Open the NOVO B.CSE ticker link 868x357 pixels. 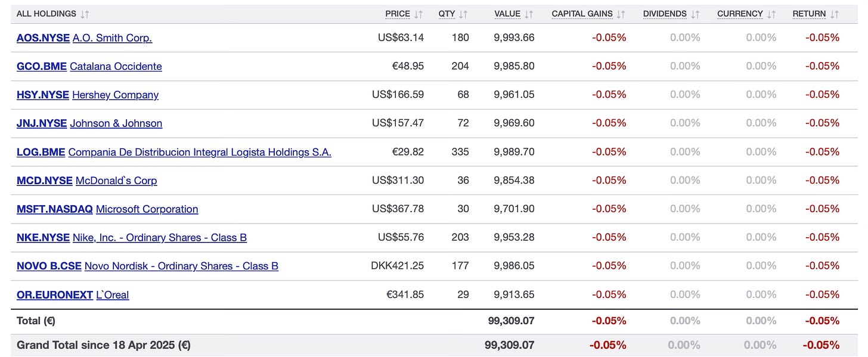(x=49, y=266)
